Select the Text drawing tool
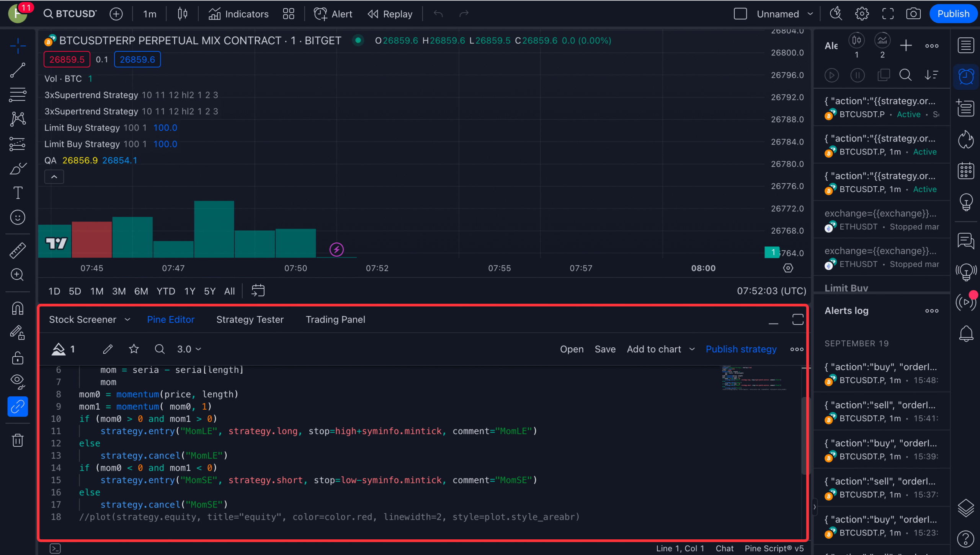 click(18, 192)
